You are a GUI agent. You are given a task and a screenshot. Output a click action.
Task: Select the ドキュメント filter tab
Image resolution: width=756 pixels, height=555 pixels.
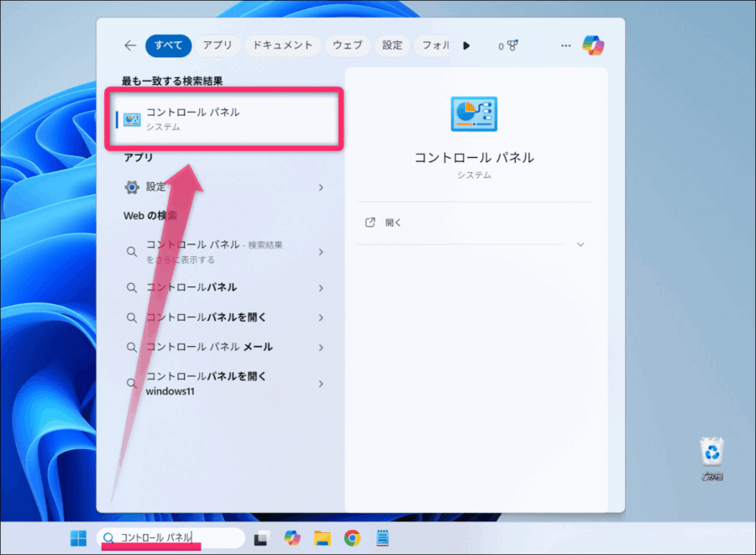pos(283,45)
